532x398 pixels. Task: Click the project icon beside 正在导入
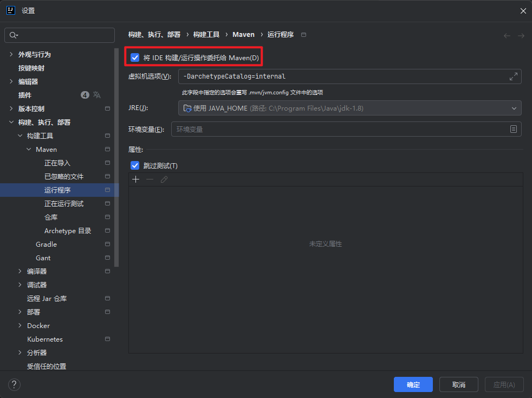pos(108,163)
